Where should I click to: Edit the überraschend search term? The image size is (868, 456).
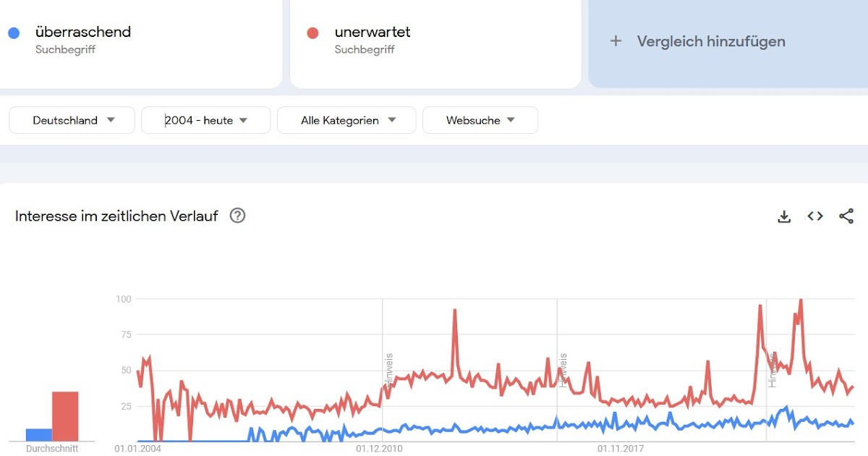[x=83, y=32]
